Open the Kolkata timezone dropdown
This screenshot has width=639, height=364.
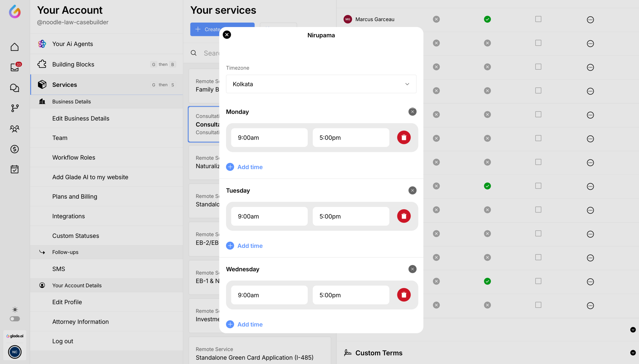pos(321,84)
